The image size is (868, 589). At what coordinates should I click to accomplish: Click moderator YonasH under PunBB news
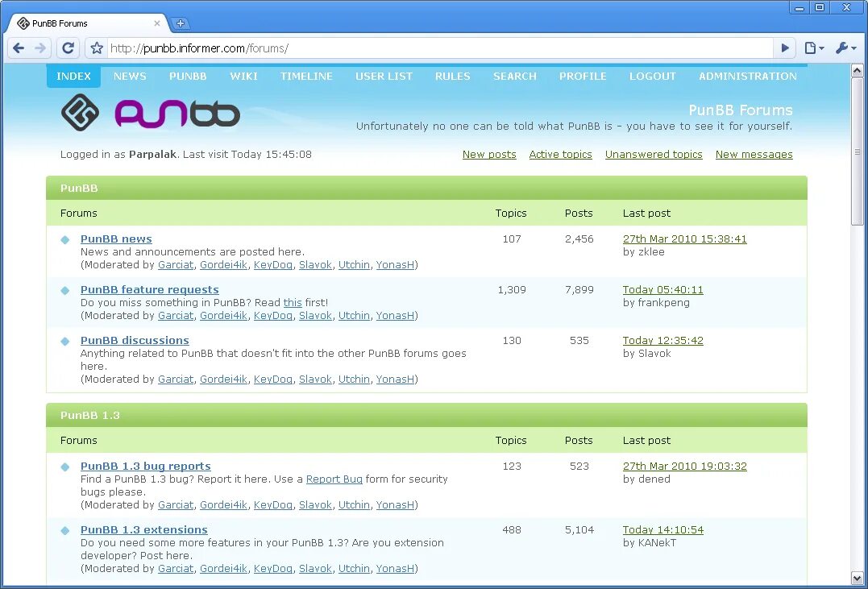pyautogui.click(x=395, y=264)
